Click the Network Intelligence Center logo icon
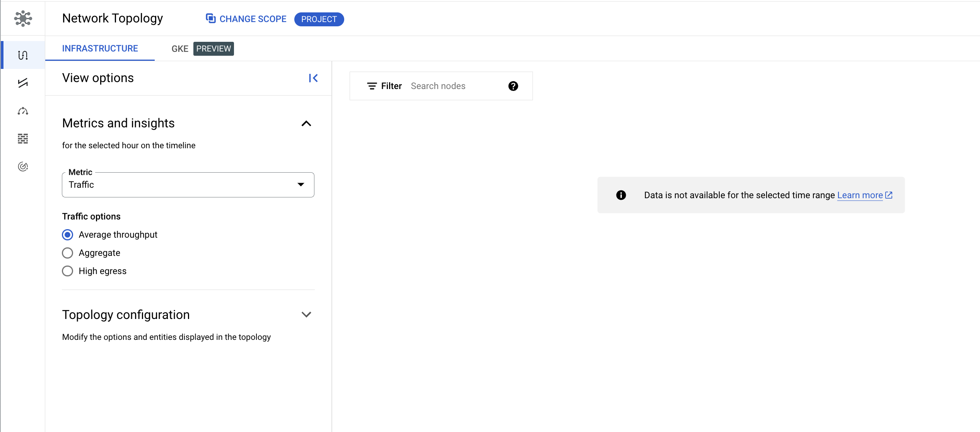 tap(23, 18)
